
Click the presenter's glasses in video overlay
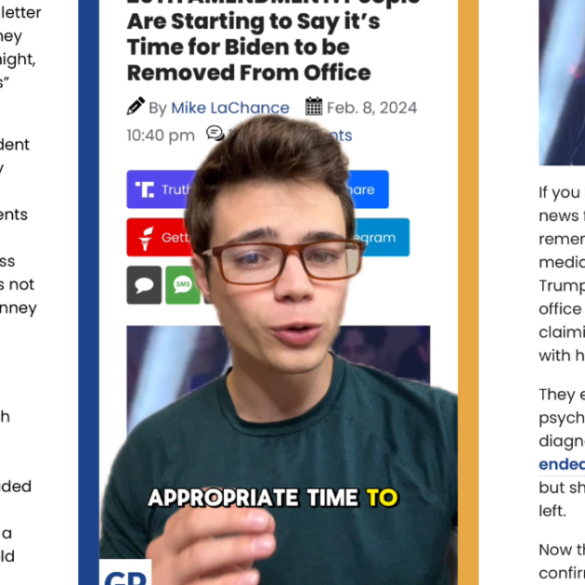tap(283, 261)
